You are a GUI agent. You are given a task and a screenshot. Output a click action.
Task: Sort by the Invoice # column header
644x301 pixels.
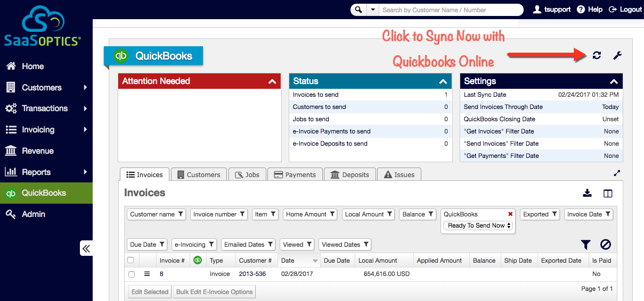[x=173, y=261]
